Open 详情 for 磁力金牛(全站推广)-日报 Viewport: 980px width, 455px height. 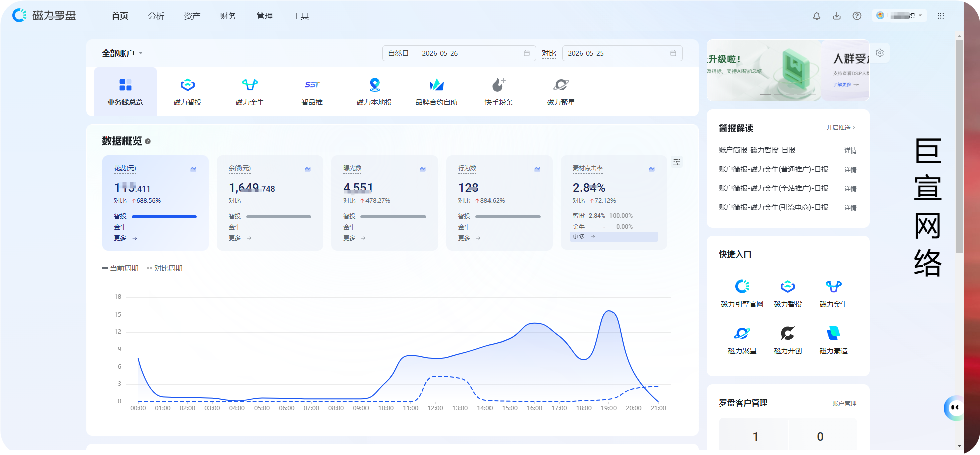(850, 189)
